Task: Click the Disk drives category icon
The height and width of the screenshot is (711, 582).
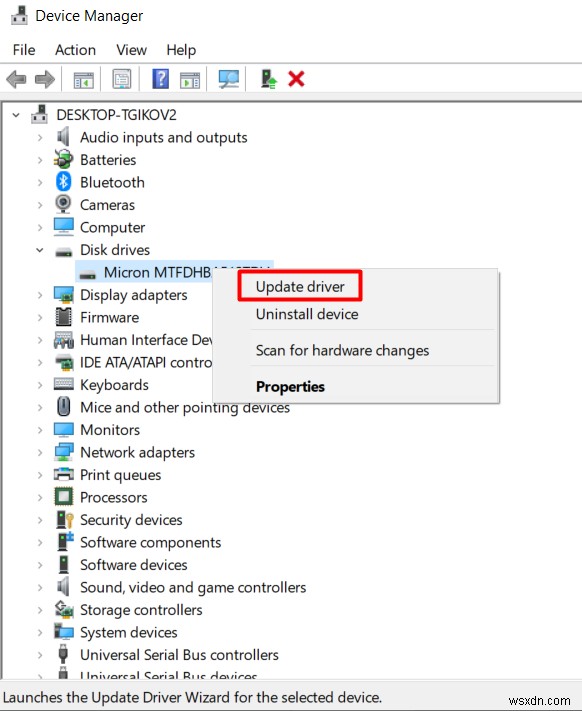Action: [x=63, y=252]
